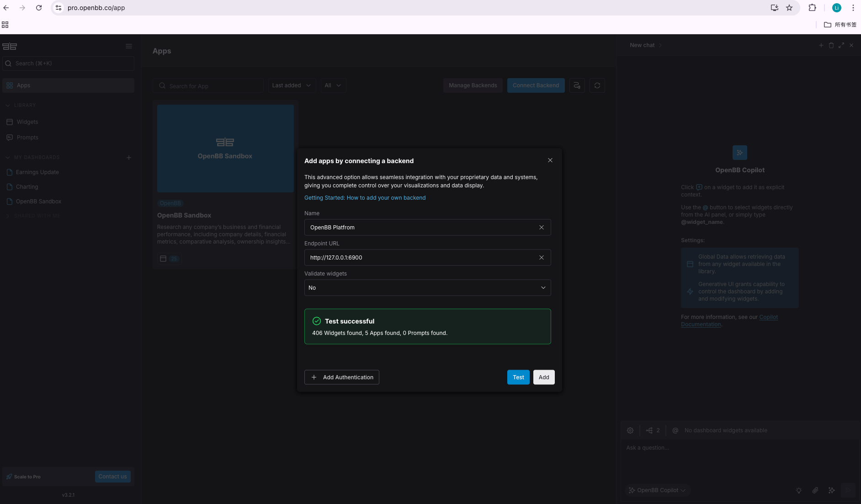Open the Widgets library item
The height and width of the screenshot is (504, 861).
(x=27, y=122)
